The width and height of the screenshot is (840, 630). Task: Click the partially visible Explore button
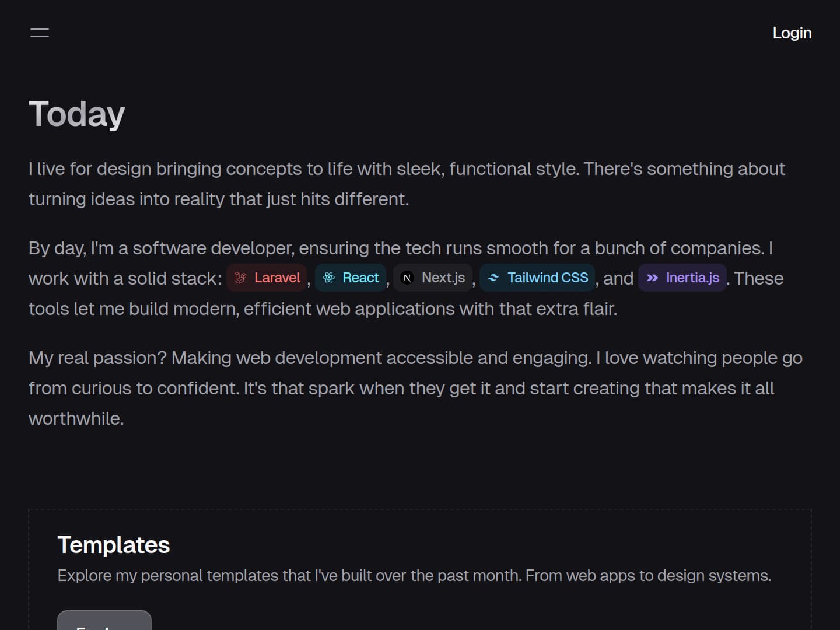click(x=104, y=620)
